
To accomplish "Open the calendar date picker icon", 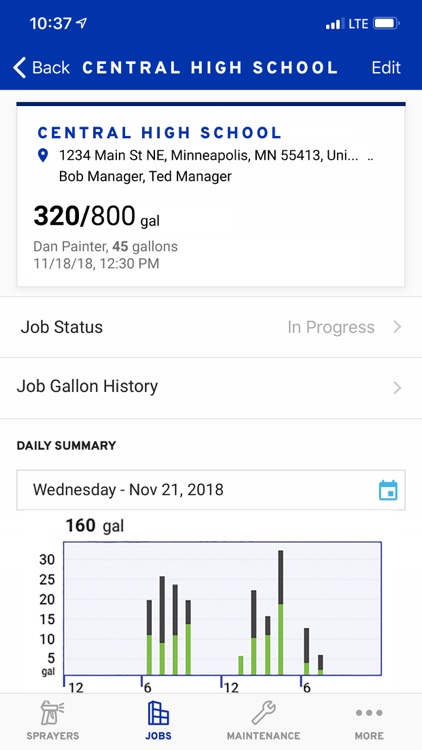I will point(388,490).
